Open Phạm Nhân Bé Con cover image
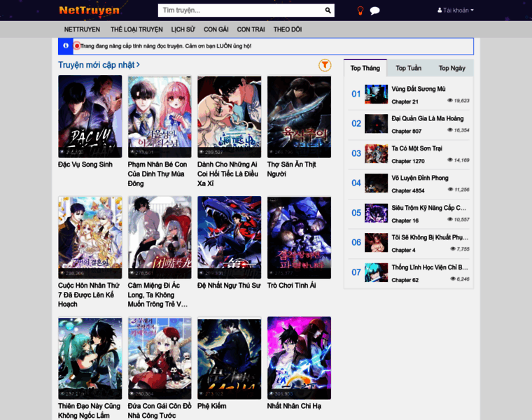 160,116
